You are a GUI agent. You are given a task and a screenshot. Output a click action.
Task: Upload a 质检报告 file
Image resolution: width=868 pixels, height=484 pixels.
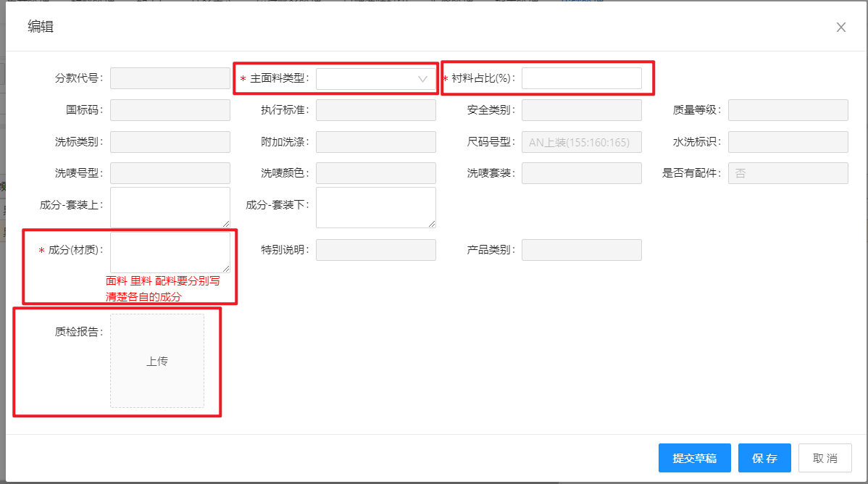click(x=157, y=361)
